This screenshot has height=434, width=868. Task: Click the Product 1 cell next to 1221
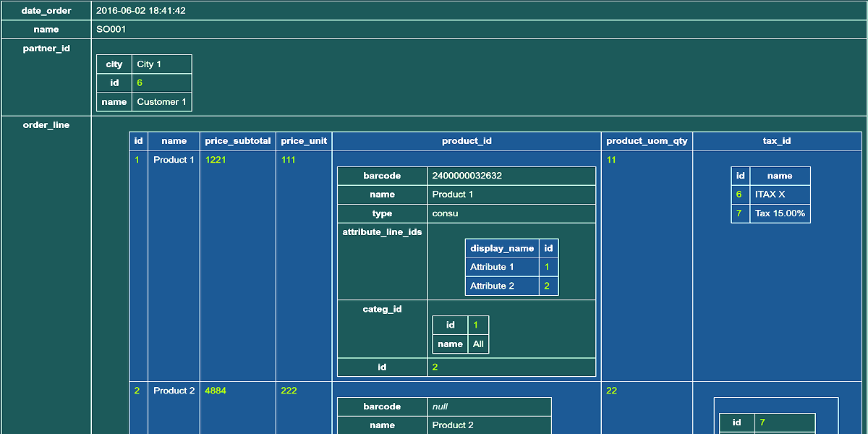(x=174, y=160)
